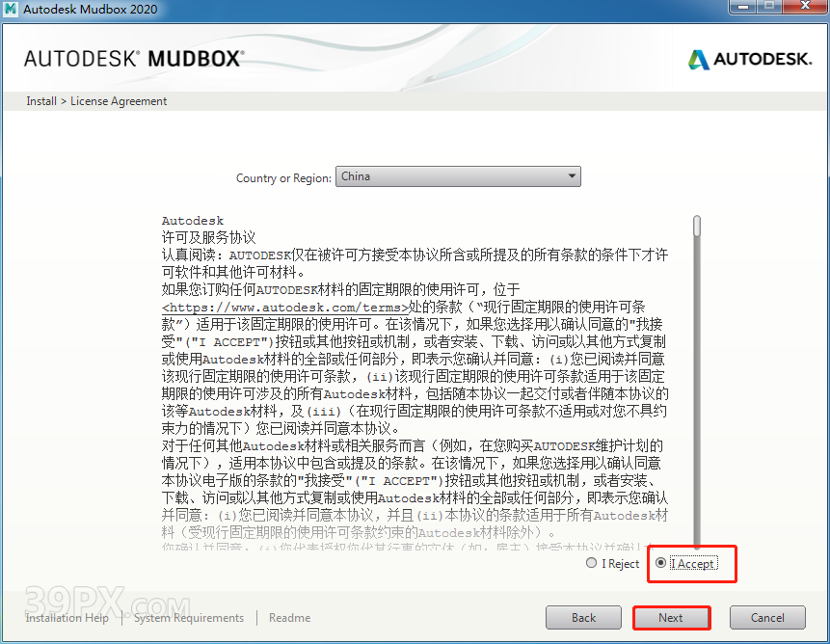Choose the I Accept radio option
This screenshot has width=830, height=644.
point(660,564)
